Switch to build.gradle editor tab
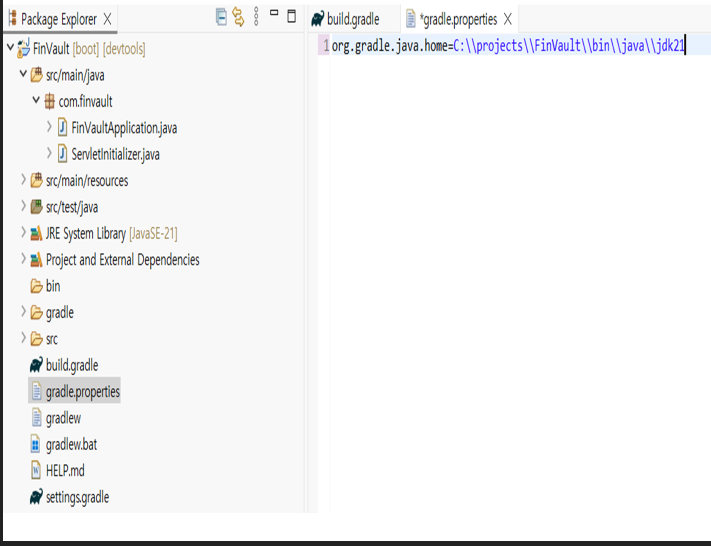The width and height of the screenshot is (711, 546). tap(353, 19)
